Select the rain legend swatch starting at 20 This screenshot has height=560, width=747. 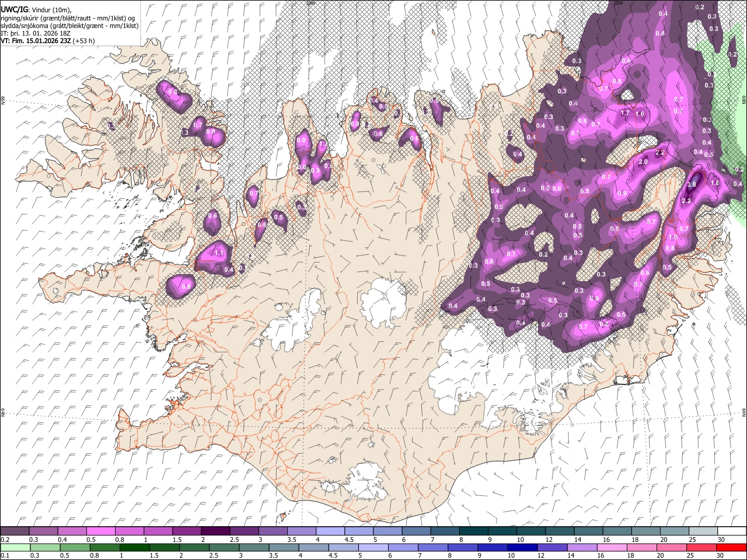(x=672, y=548)
